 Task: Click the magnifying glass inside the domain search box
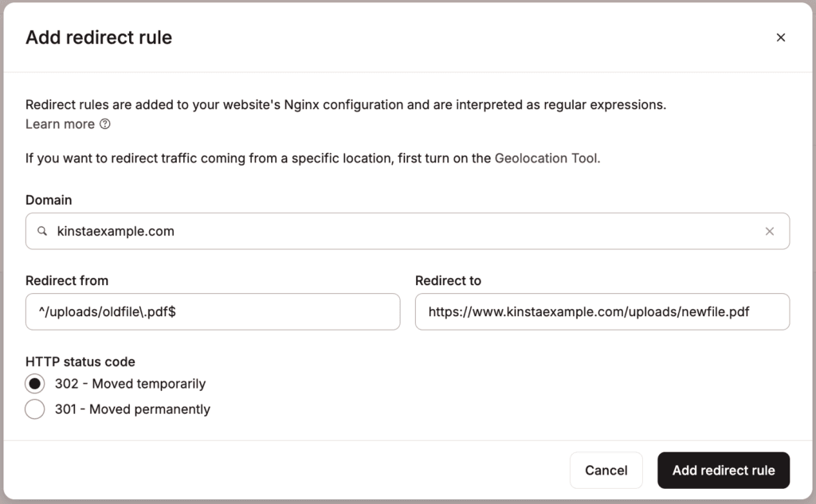(x=41, y=231)
